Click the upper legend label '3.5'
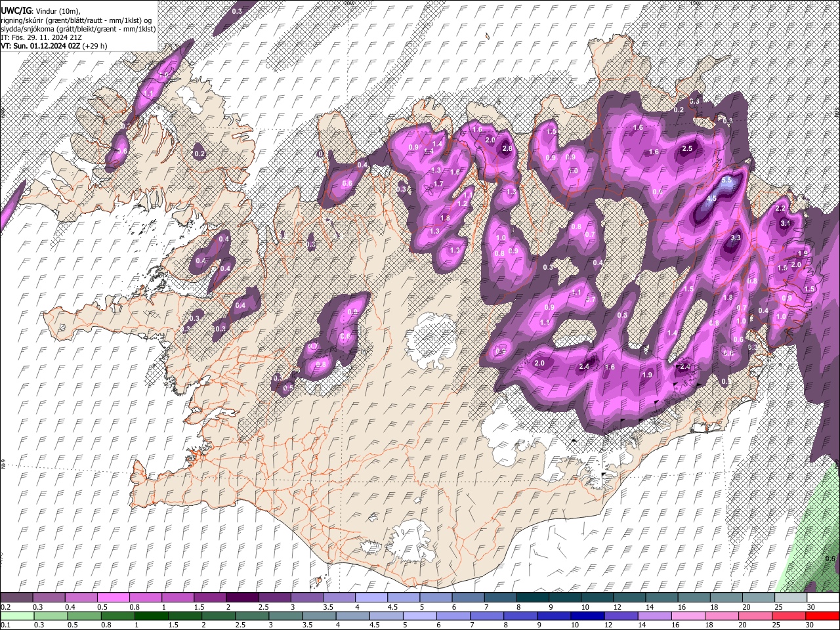 (x=328, y=607)
